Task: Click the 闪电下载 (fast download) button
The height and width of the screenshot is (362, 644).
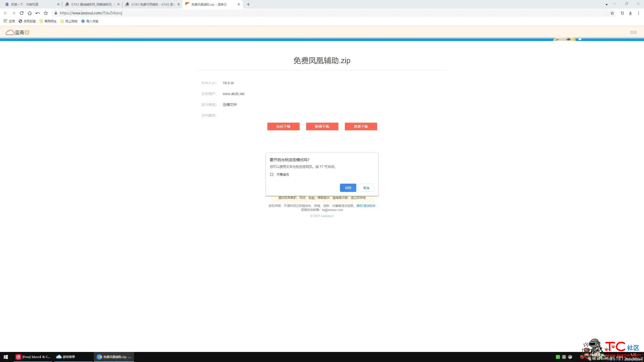Action: click(x=283, y=126)
